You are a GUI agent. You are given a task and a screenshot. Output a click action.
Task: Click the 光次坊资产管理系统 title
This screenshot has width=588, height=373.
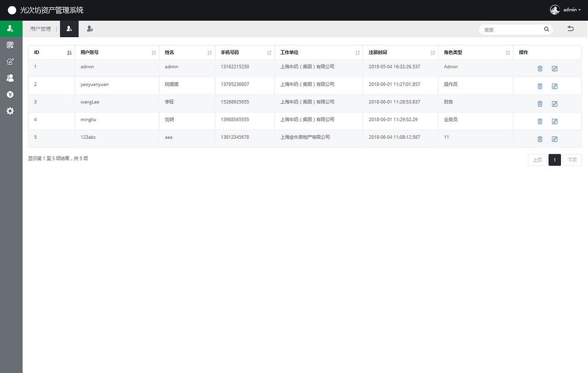[52, 10]
